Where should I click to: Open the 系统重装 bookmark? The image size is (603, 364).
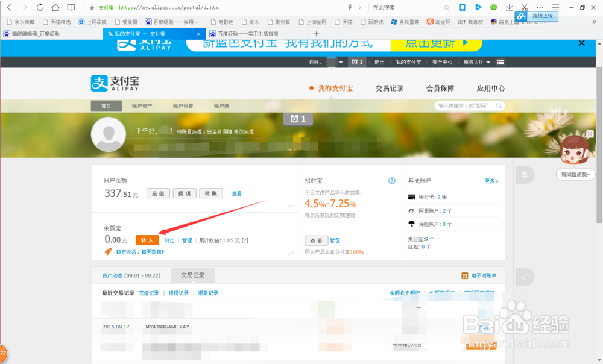point(405,22)
